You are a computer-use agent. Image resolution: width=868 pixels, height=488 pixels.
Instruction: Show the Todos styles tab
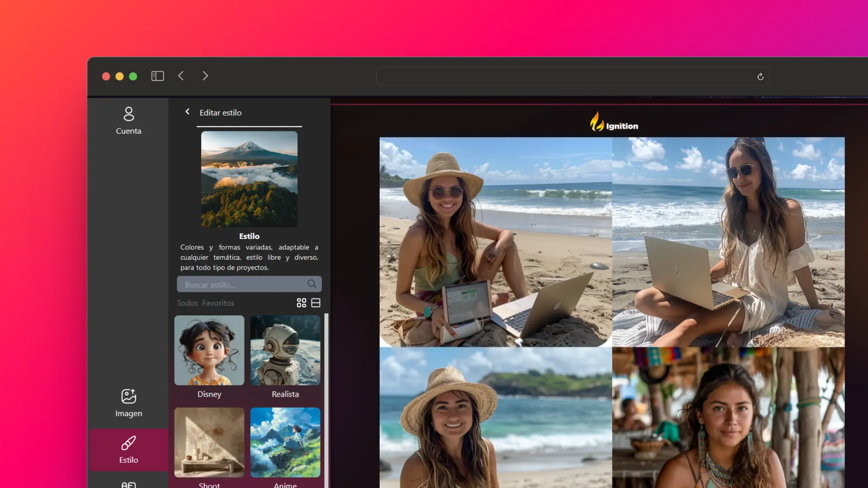(x=187, y=303)
